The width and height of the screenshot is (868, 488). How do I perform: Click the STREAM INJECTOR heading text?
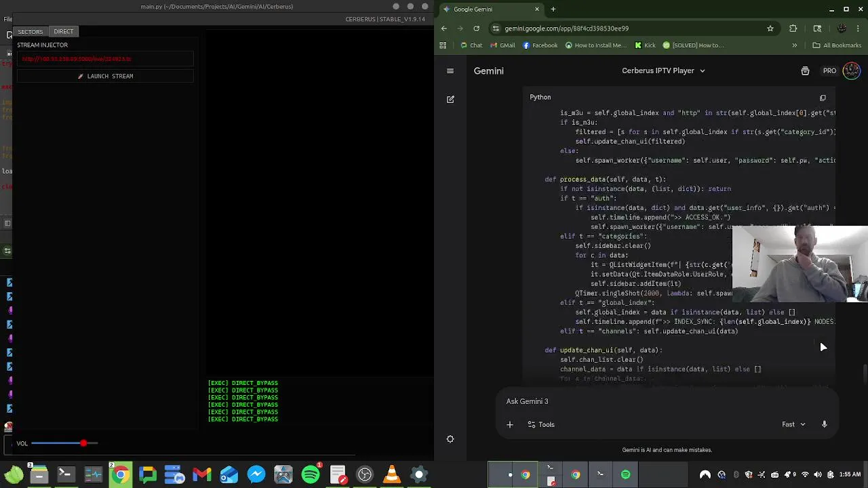[42, 45]
